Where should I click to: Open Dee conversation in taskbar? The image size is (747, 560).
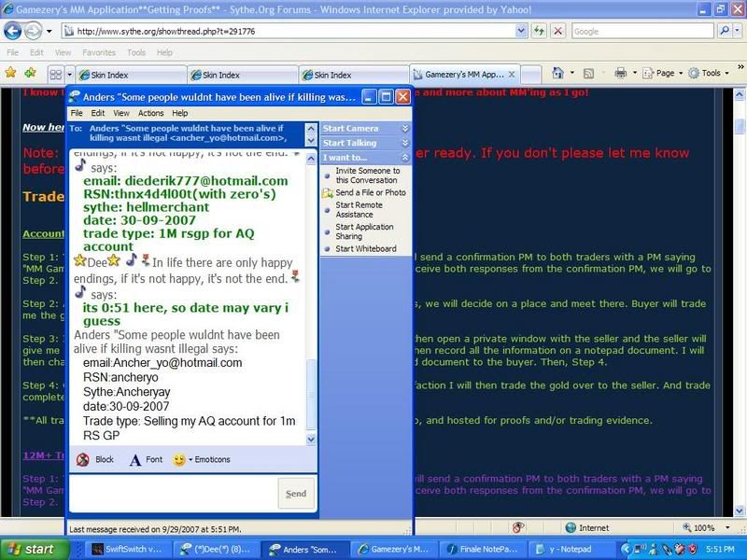217,549
